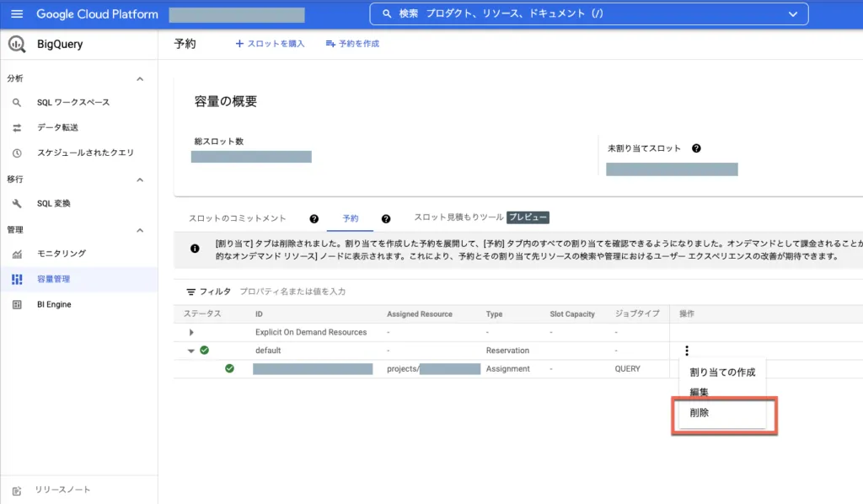Click the info icon in notice banner
This screenshot has width=863, height=504.
(x=195, y=249)
